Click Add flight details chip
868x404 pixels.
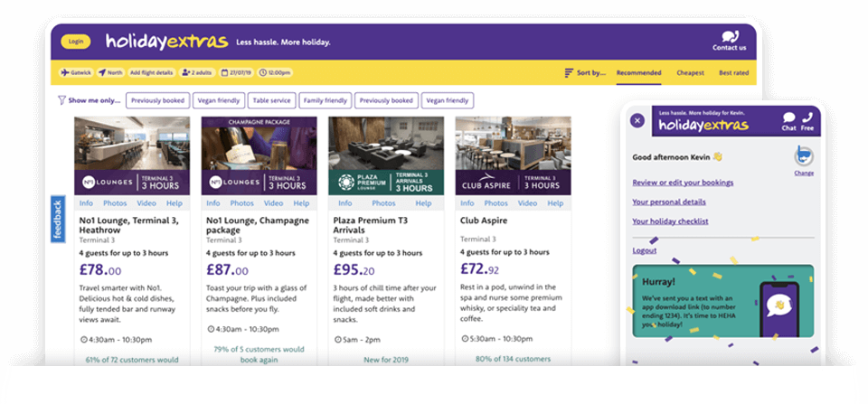click(152, 72)
